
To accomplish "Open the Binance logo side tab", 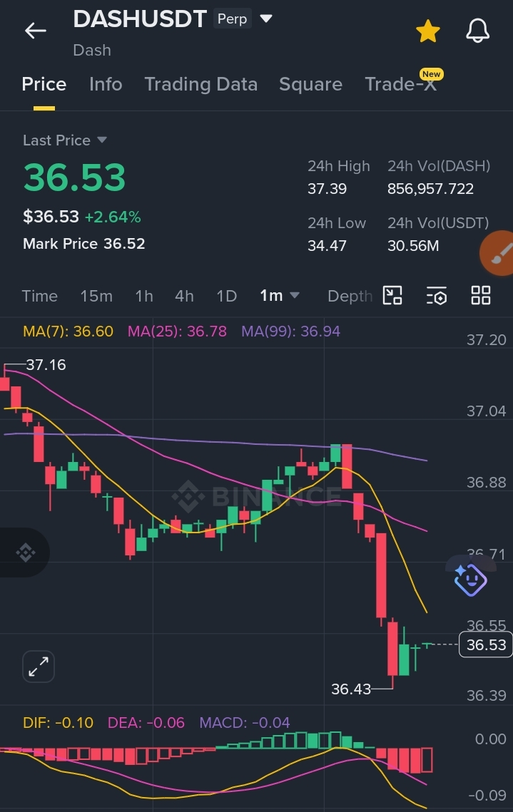I will 25,553.
